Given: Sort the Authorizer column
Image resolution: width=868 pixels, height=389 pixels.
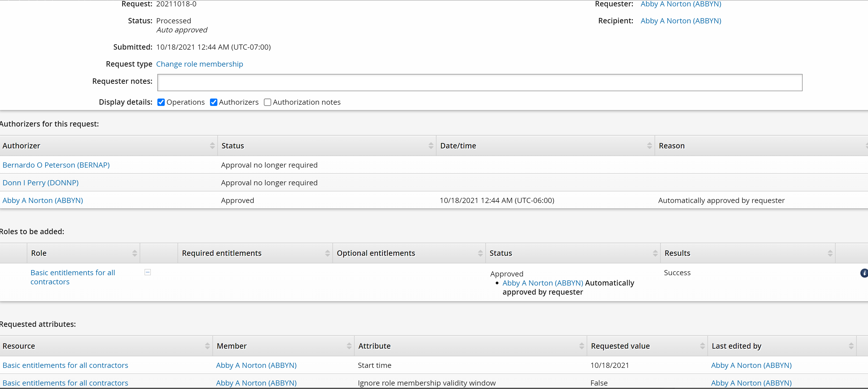Looking at the screenshot, I should pyautogui.click(x=212, y=145).
